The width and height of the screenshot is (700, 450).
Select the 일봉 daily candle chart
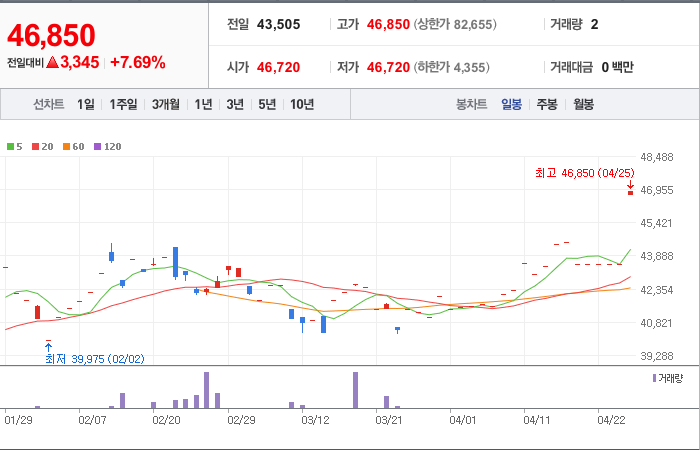point(511,104)
